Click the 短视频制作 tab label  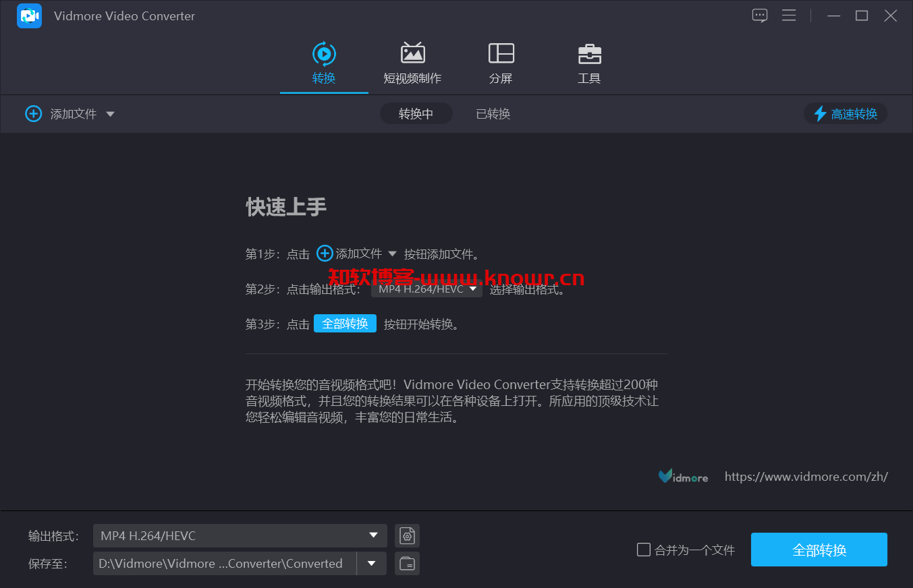(x=412, y=78)
